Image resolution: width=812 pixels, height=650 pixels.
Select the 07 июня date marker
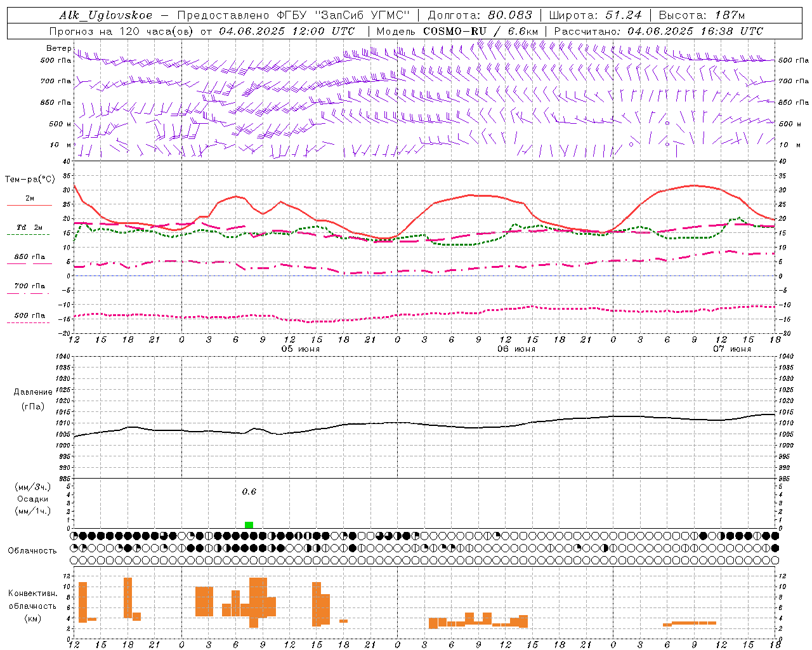[731, 349]
